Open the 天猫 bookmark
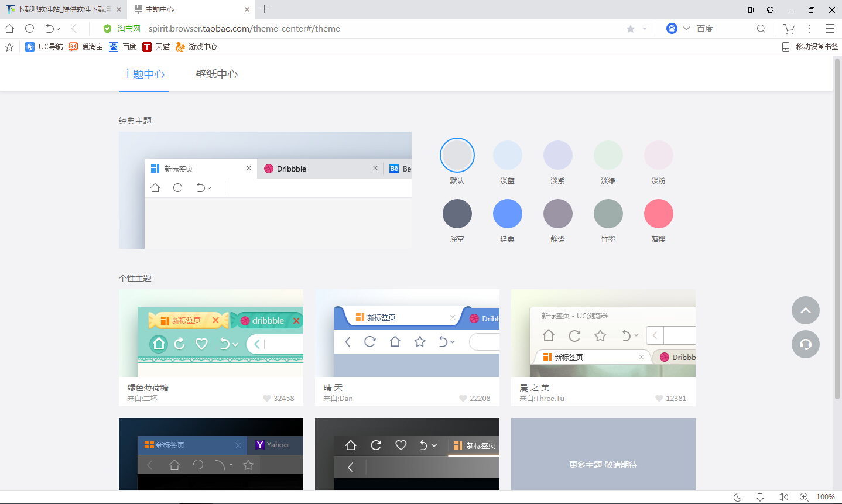This screenshot has width=842, height=504. click(x=157, y=46)
